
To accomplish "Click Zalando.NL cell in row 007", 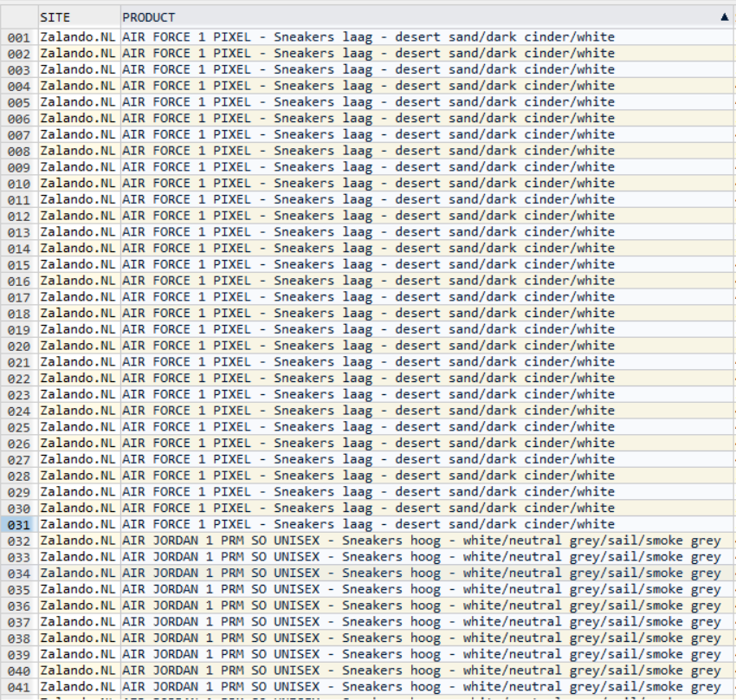I will 80,135.
